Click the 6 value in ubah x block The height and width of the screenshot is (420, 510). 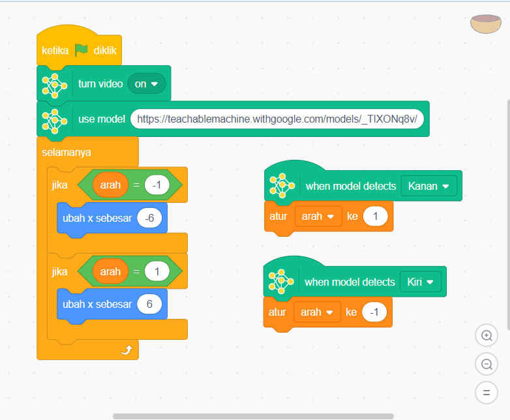[149, 304]
